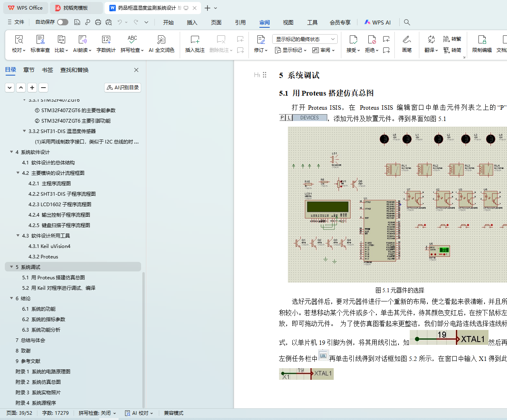Image resolution: width=507 pixels, height=420 pixels.
Task: Insert a comment with 插入批注
Action: 195,44
